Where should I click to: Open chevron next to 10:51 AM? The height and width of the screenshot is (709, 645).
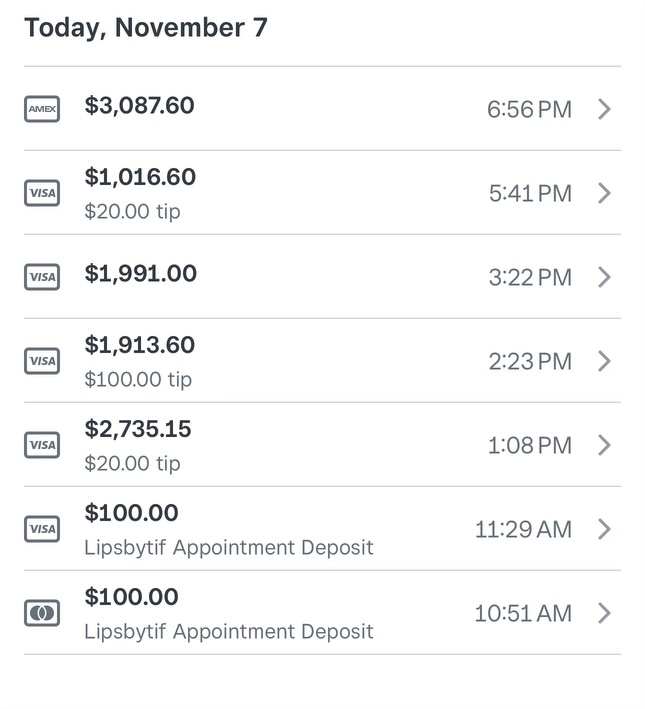coord(604,613)
